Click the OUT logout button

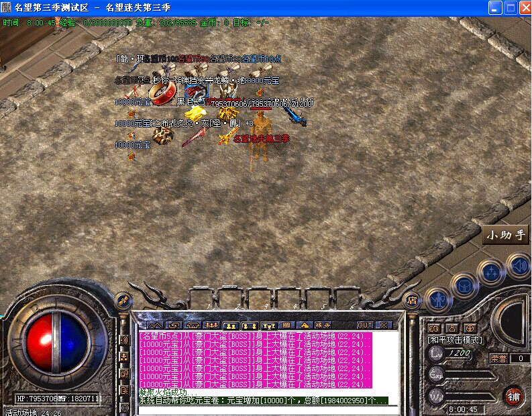pyautogui.click(x=365, y=325)
